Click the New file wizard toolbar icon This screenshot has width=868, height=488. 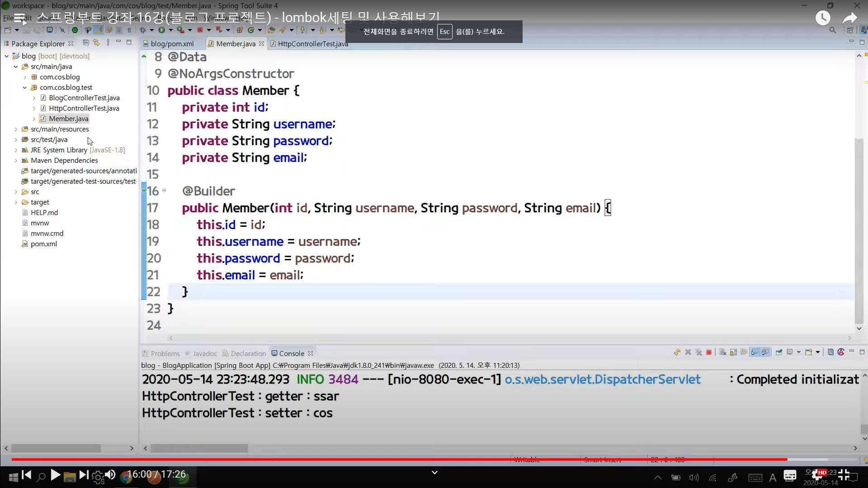pos(8,30)
